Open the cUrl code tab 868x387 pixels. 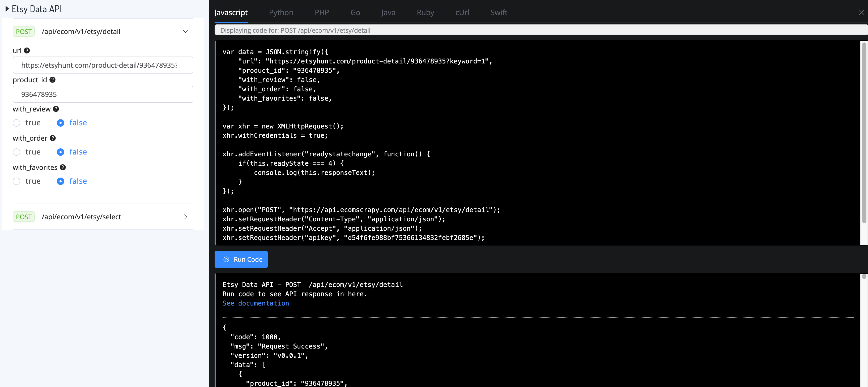pos(462,12)
